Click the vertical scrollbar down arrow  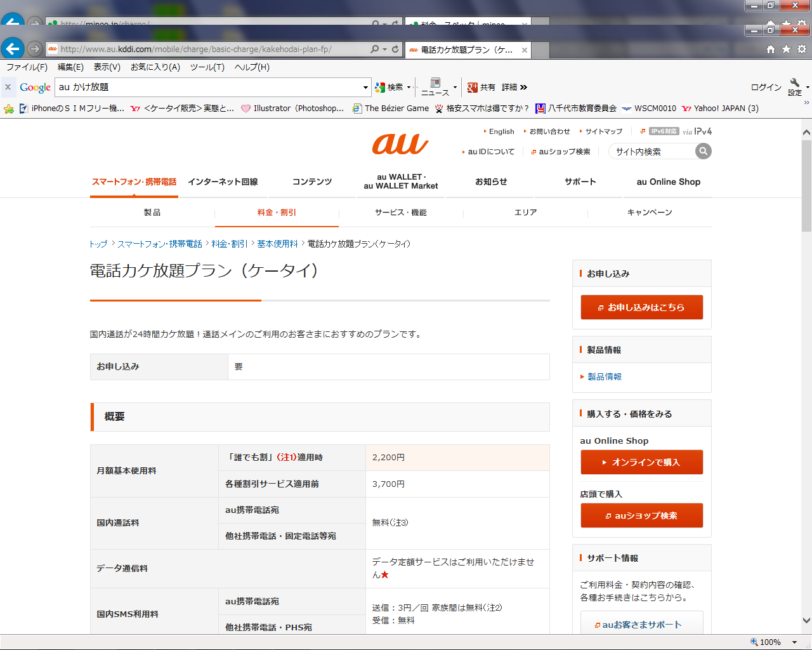806,620
